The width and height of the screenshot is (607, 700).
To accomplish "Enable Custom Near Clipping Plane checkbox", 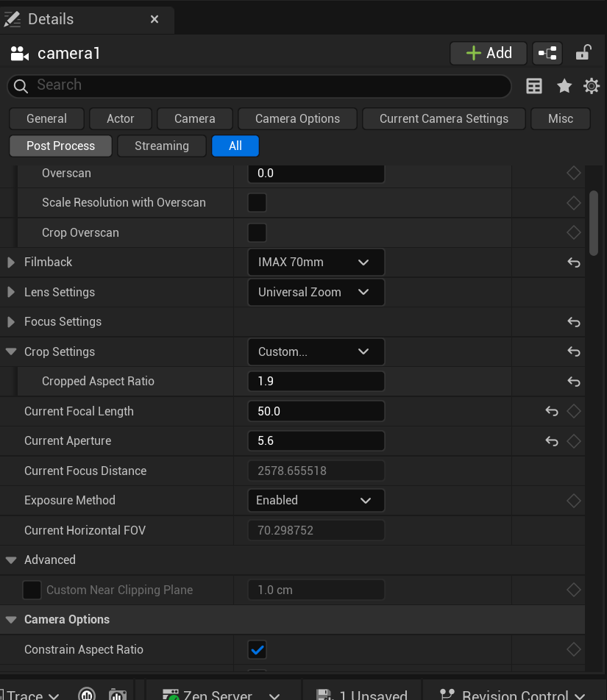I will click(x=32, y=590).
